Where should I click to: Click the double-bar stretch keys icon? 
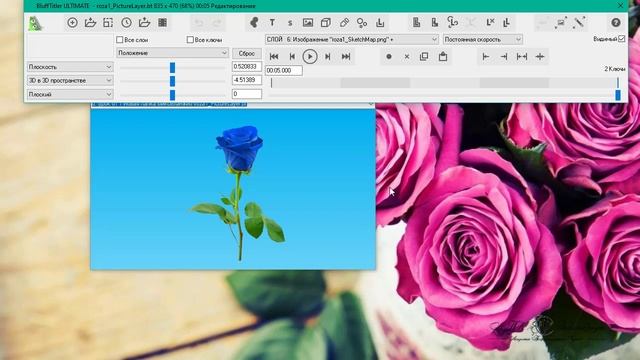pyautogui.click(x=522, y=57)
